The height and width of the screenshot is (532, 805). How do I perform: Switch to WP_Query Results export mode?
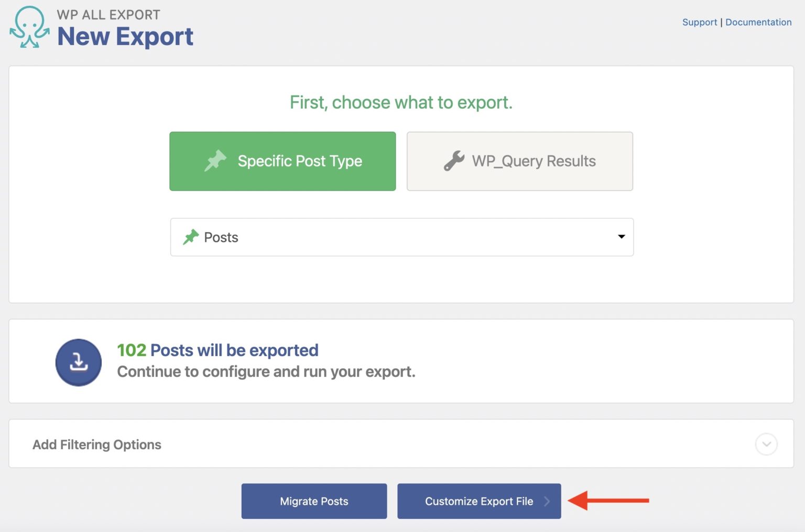(x=519, y=161)
